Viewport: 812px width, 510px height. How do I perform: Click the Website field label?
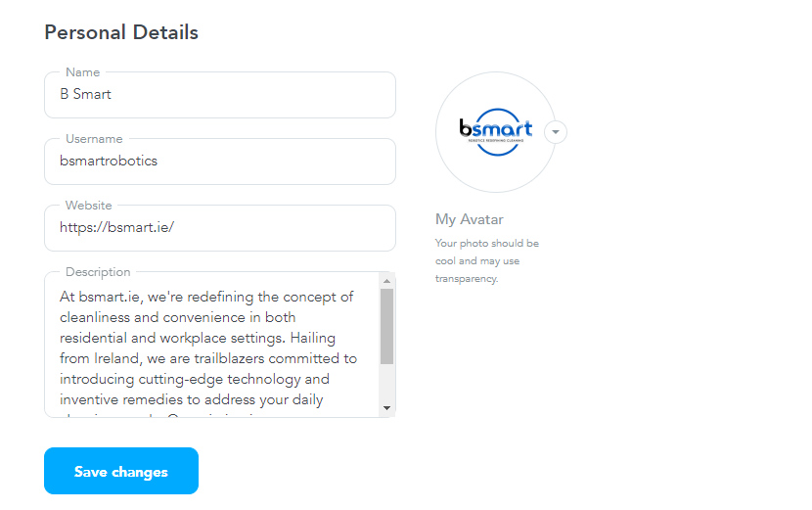[x=89, y=206]
